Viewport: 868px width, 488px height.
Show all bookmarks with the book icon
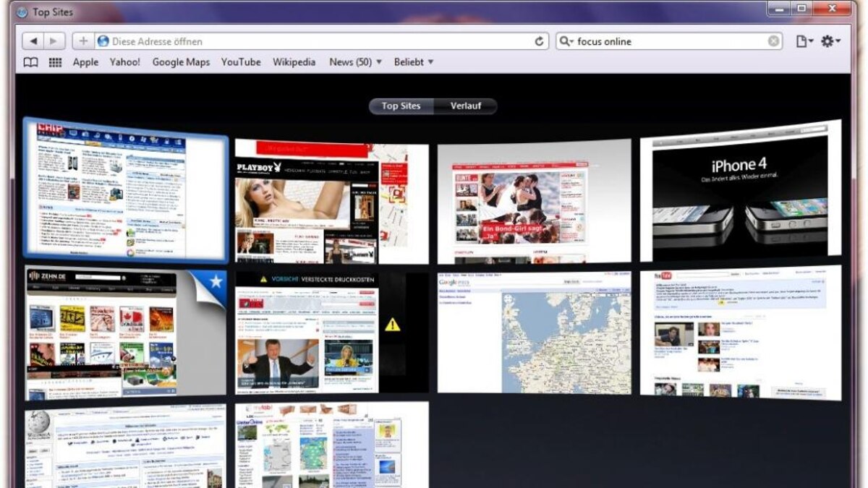click(x=31, y=62)
